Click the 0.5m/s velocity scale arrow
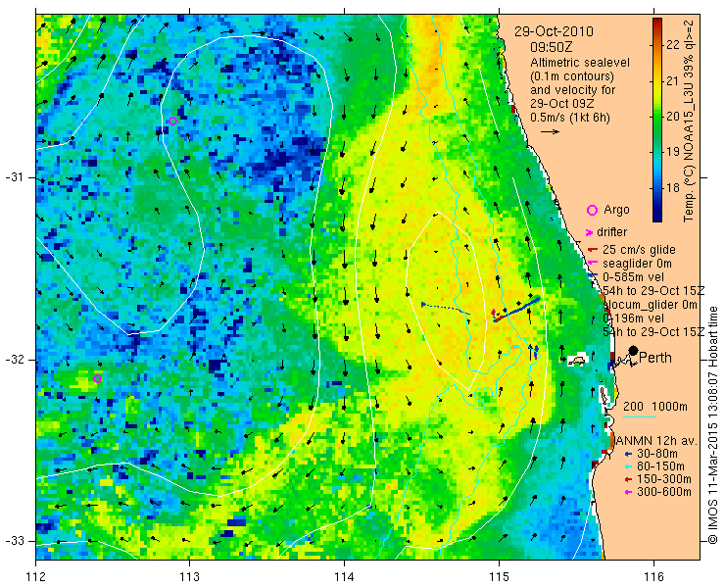This screenshot has width=725, height=588. tap(551, 132)
